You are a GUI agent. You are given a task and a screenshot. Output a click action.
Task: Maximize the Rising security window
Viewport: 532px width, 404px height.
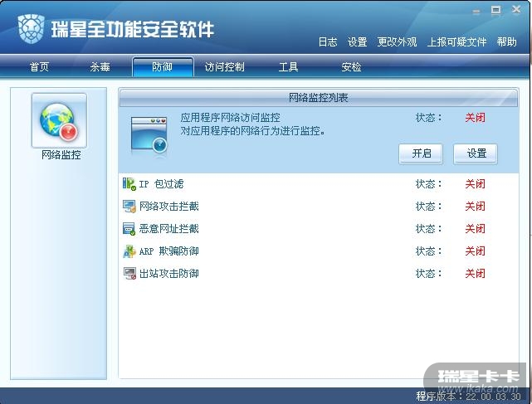[495, 10]
